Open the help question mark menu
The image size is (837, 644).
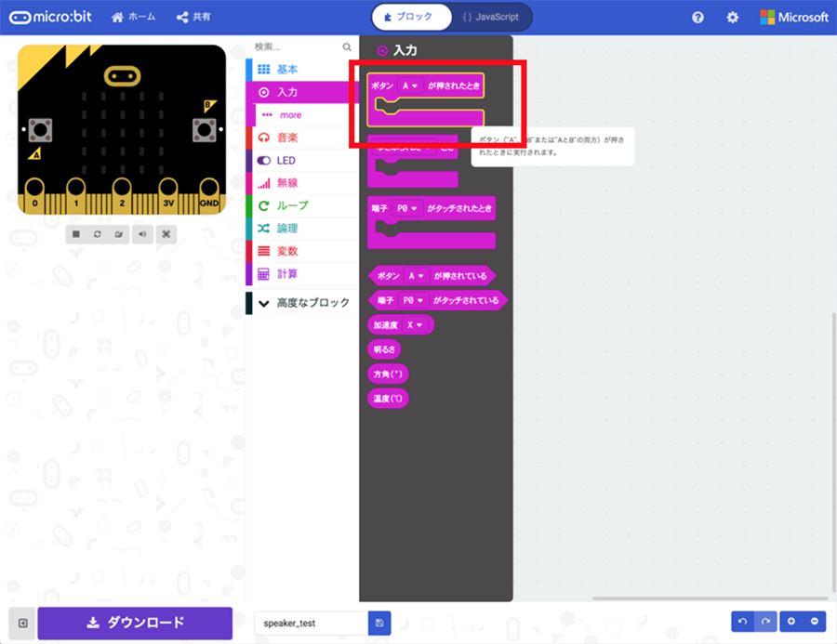point(697,18)
